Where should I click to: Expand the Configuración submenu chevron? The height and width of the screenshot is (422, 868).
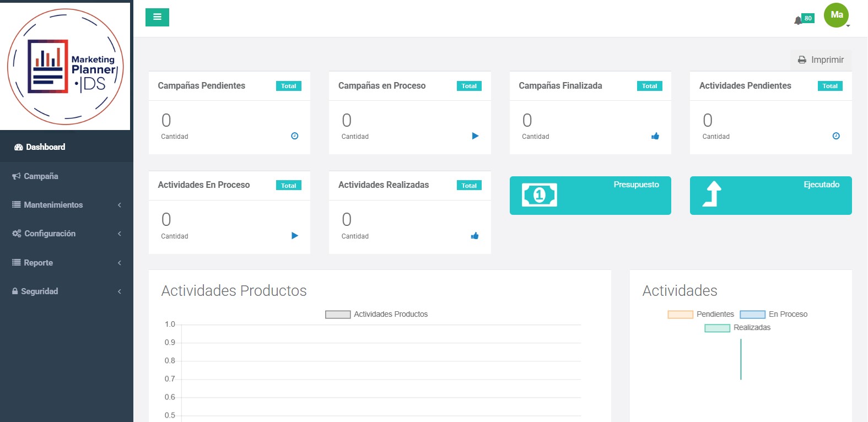point(120,234)
